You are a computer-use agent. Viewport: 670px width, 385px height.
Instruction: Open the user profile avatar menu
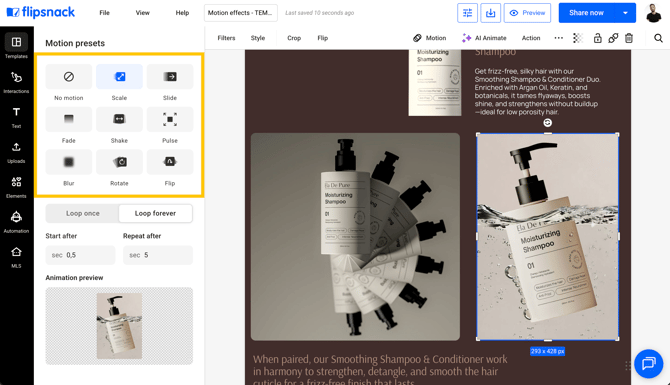(x=653, y=13)
